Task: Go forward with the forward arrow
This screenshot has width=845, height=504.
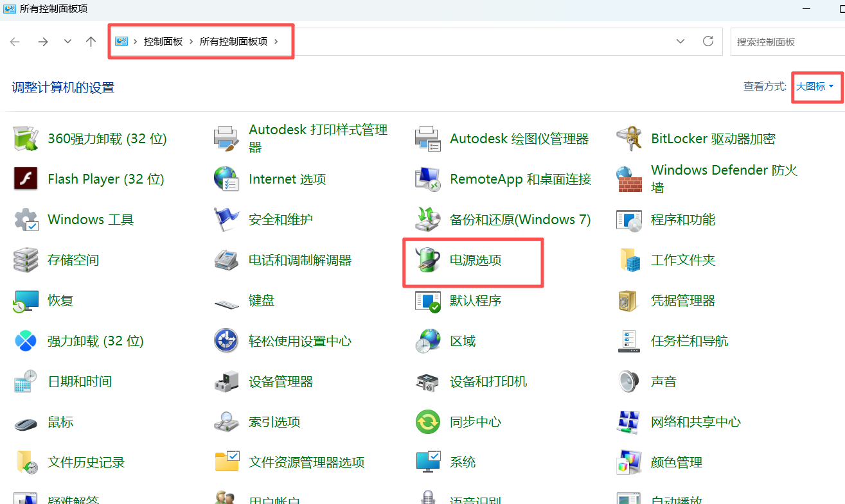Action: click(x=43, y=42)
